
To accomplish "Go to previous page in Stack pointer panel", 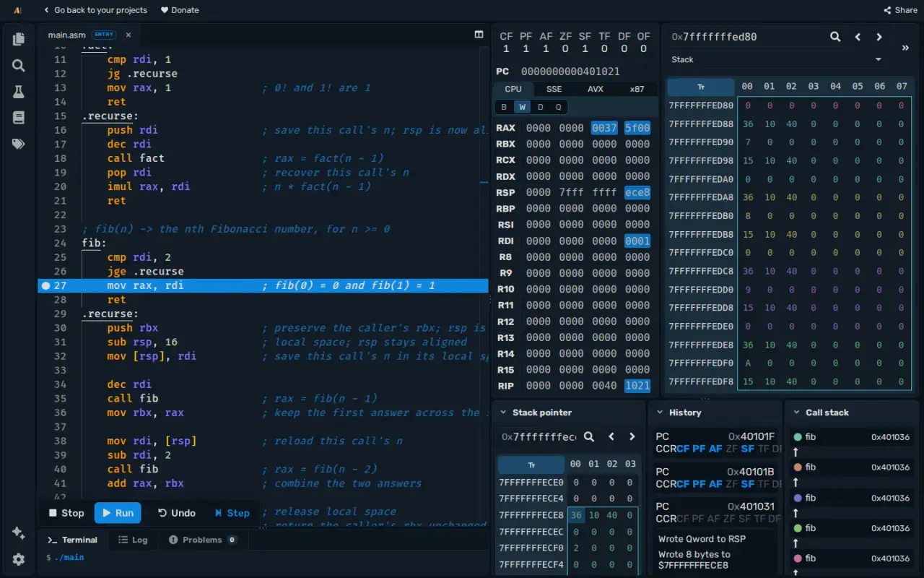I will point(611,436).
